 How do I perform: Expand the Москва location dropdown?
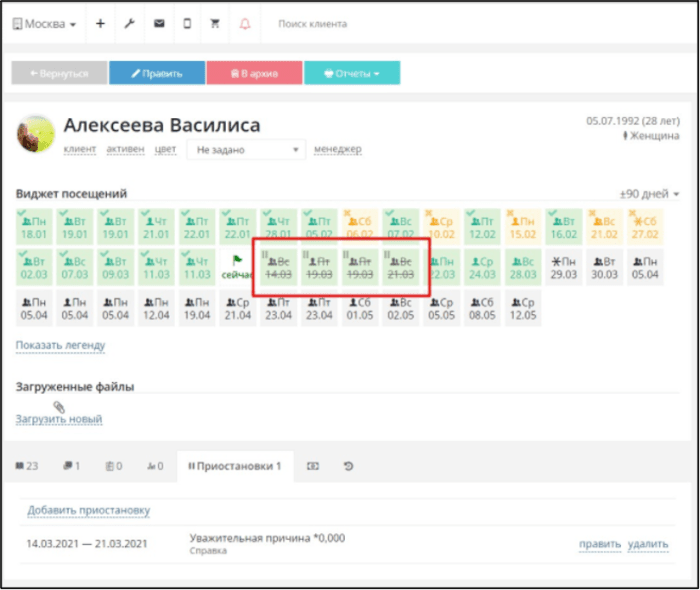(x=44, y=24)
